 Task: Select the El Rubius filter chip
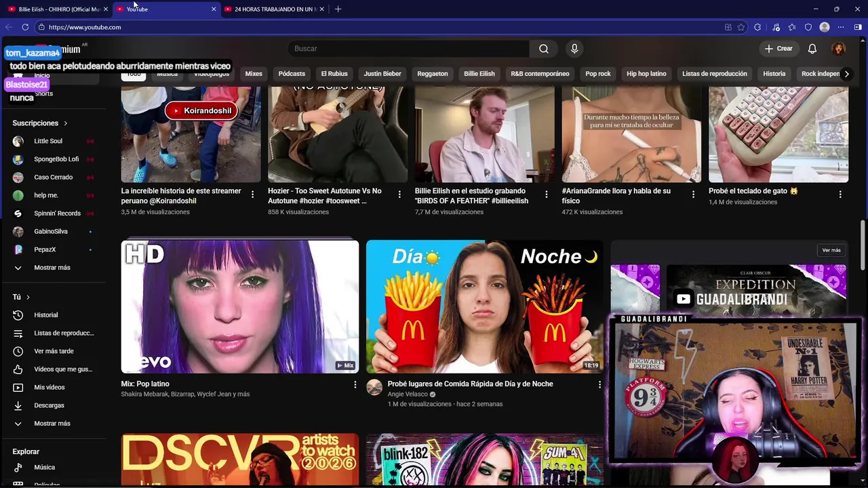[x=334, y=74]
